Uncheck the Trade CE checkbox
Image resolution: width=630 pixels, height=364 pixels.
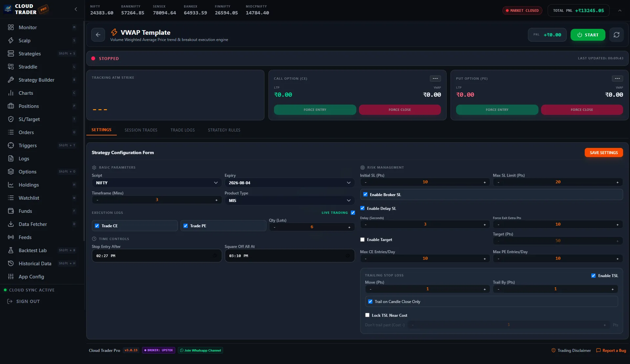click(x=97, y=226)
